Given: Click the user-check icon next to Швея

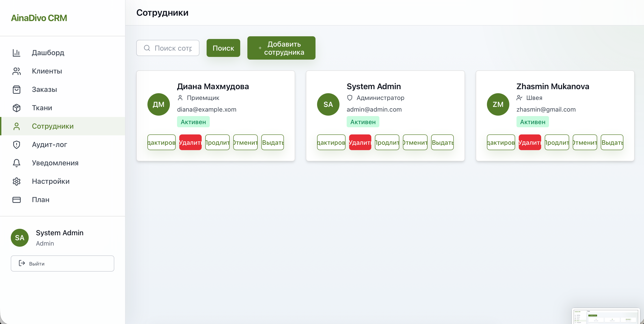Looking at the screenshot, I should click(519, 98).
